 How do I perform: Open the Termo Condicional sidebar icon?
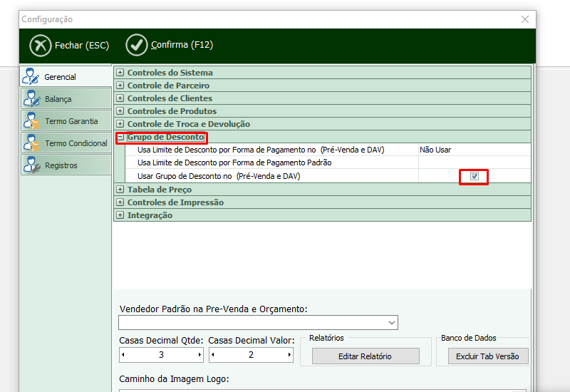click(x=31, y=143)
